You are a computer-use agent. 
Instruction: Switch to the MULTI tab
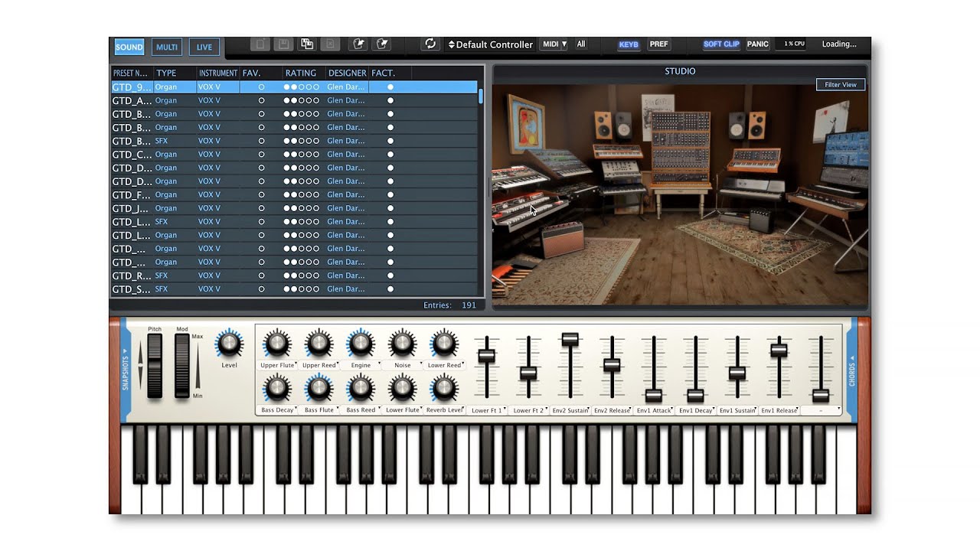[167, 47]
